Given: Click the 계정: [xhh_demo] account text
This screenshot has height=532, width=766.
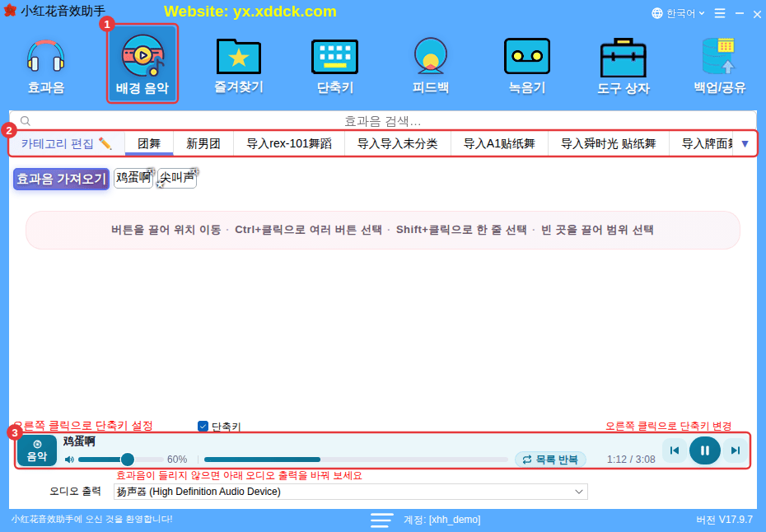Looking at the screenshot, I should (441, 520).
